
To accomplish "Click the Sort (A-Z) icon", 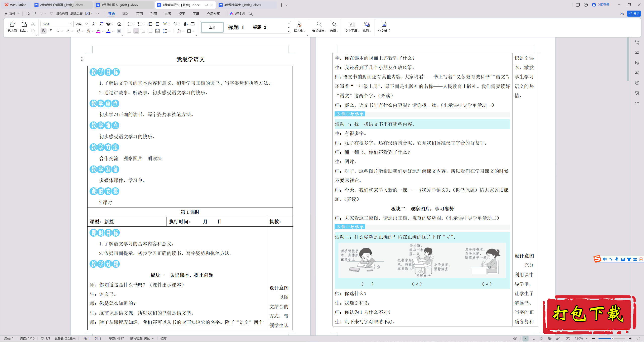I will point(186,24).
